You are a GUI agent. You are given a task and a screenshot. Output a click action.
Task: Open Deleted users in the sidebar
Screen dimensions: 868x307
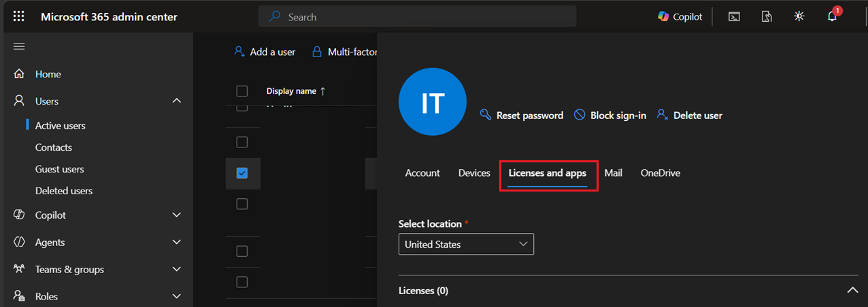point(64,191)
